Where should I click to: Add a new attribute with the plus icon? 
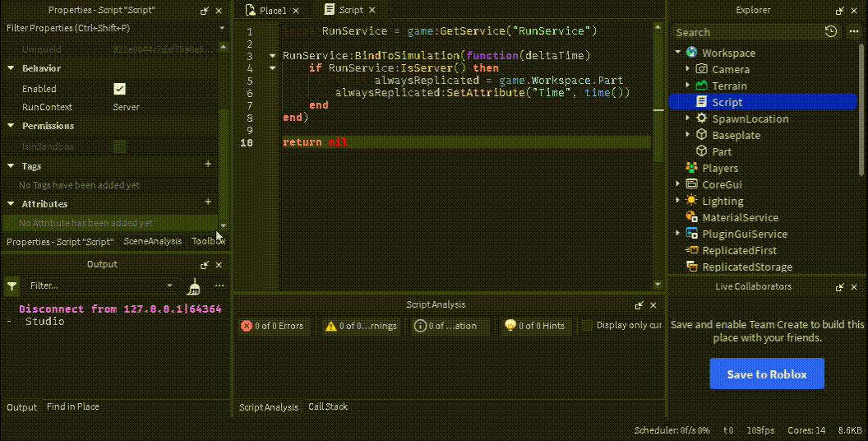(x=208, y=202)
